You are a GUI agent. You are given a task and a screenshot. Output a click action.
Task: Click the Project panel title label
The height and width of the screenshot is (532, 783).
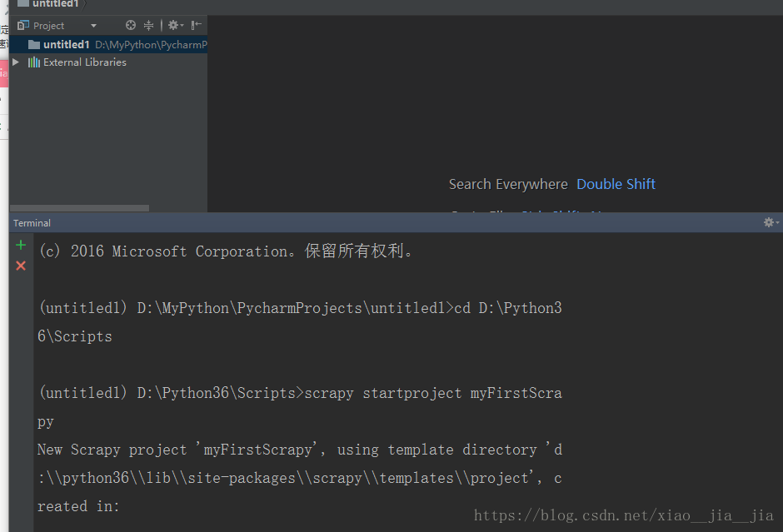[x=48, y=26]
